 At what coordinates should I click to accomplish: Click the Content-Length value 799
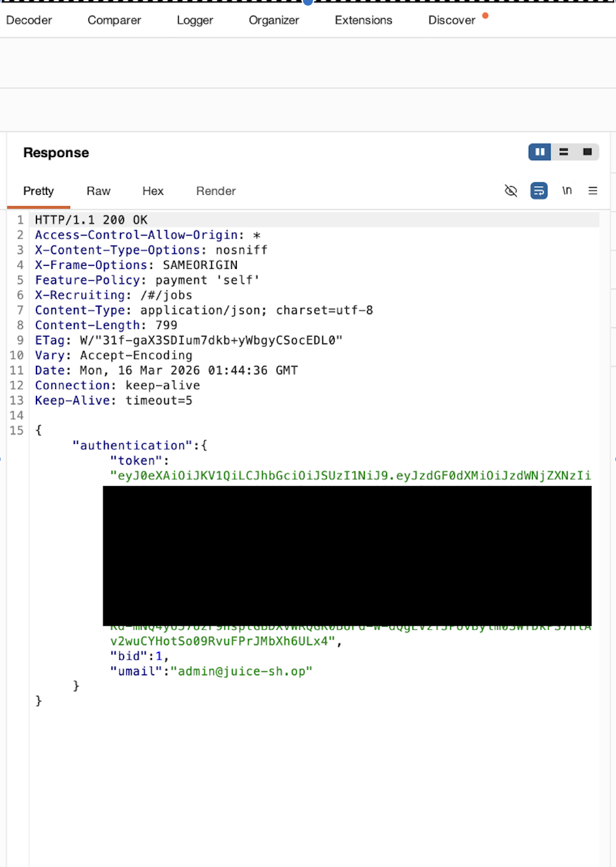(x=166, y=325)
